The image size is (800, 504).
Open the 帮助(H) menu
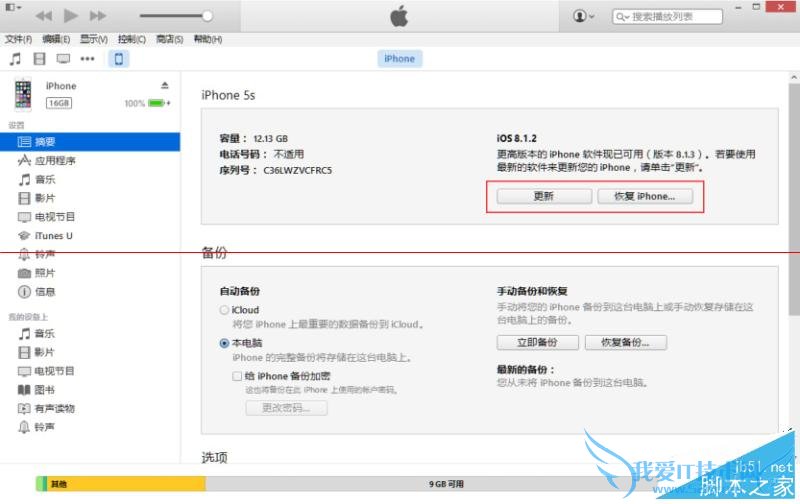[x=208, y=39]
